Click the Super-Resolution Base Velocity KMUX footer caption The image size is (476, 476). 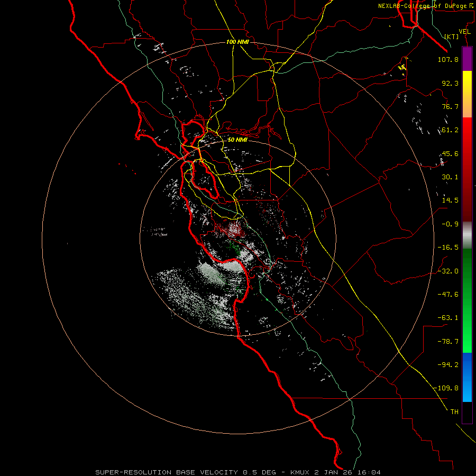point(238,472)
